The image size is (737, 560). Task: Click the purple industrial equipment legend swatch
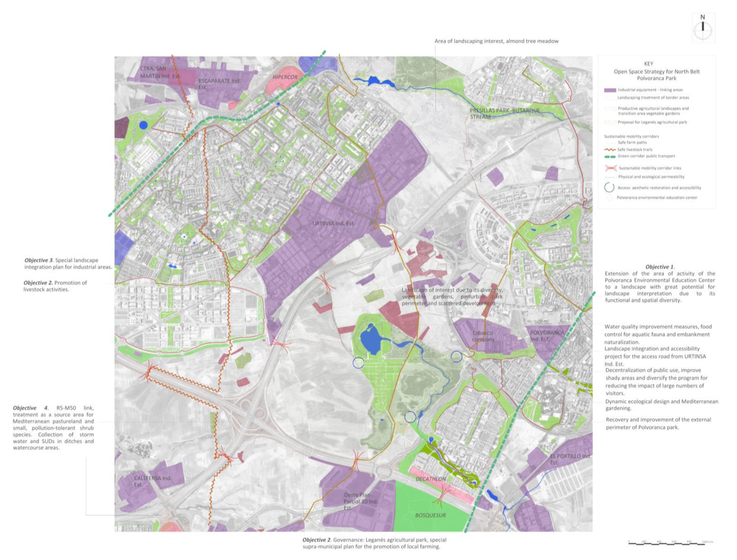tap(610, 90)
